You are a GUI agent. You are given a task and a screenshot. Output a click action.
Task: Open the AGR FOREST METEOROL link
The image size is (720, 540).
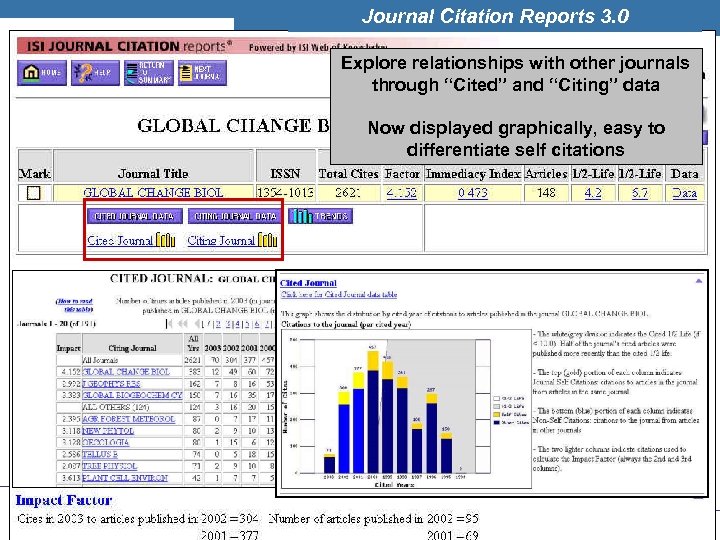pos(129,419)
